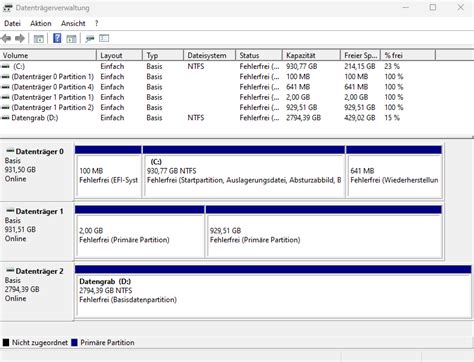Click the properties view icon in toolbar
The image size is (474, 362).
tap(71, 39)
